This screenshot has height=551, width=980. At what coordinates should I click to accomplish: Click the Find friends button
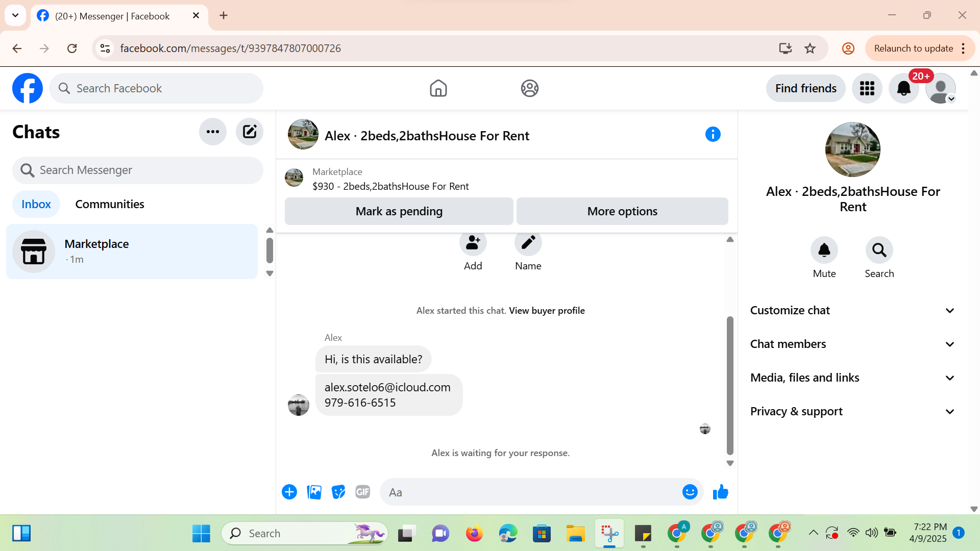pos(806,88)
